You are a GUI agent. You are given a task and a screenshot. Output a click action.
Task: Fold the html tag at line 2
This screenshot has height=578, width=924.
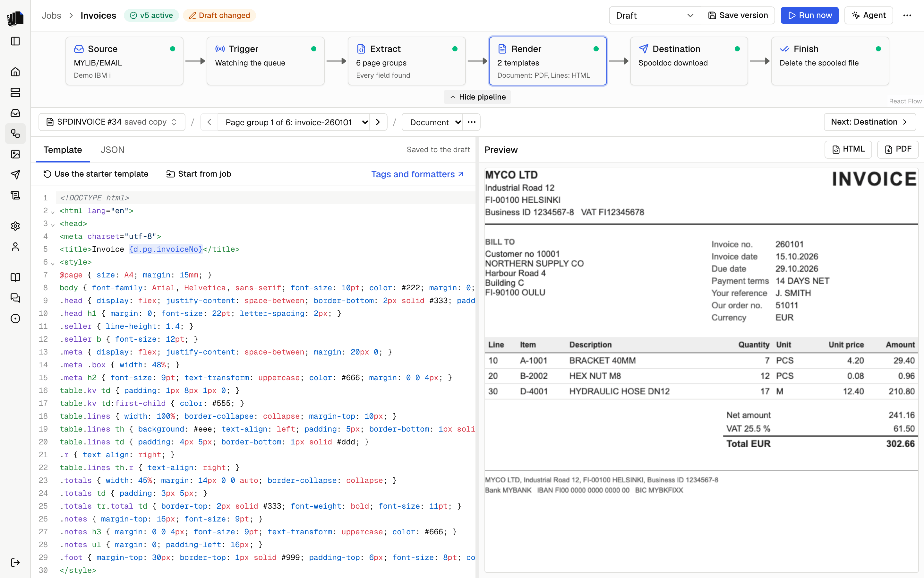tap(53, 212)
